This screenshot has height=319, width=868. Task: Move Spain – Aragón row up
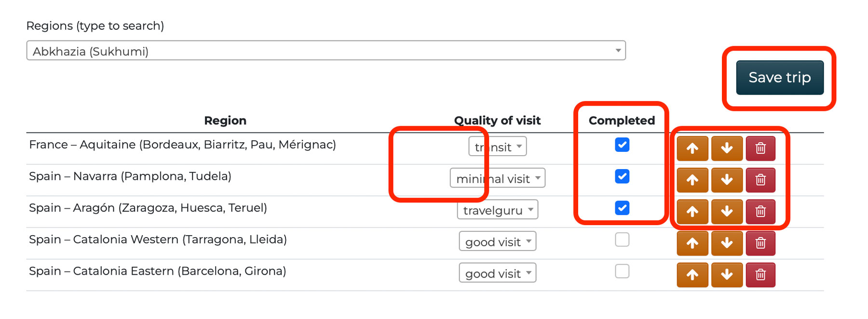[x=692, y=212]
